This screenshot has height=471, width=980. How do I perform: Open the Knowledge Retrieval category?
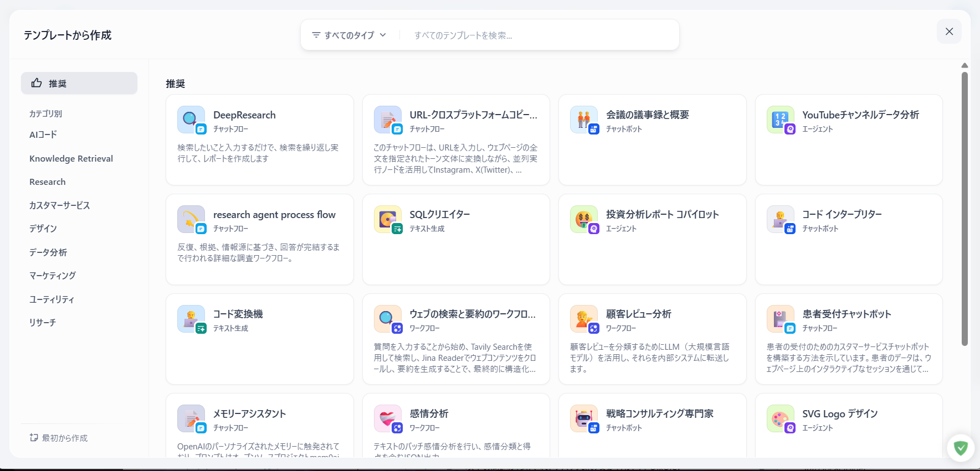[x=71, y=159]
